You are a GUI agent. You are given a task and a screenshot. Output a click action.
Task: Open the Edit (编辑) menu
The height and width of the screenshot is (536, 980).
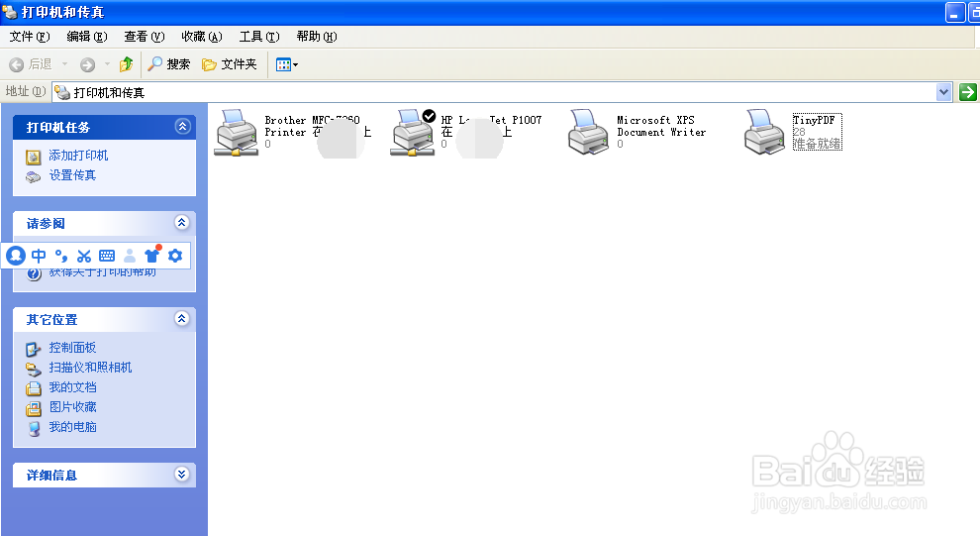point(87,37)
